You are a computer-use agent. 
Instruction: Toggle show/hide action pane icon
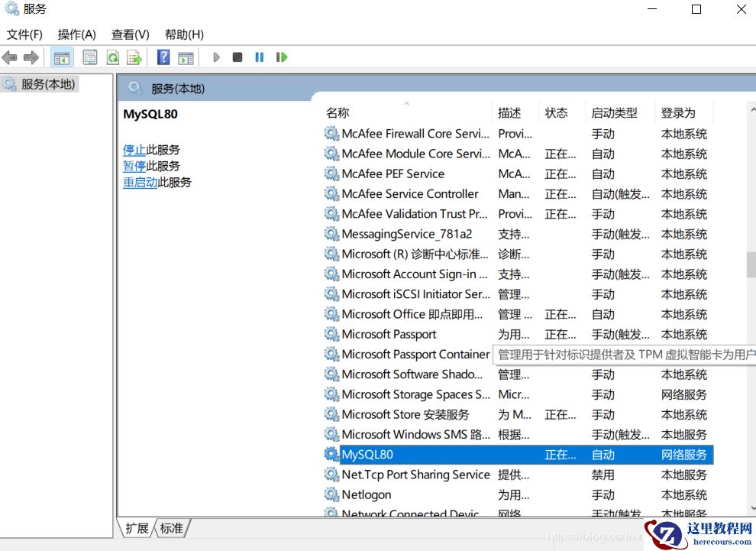[x=186, y=58]
